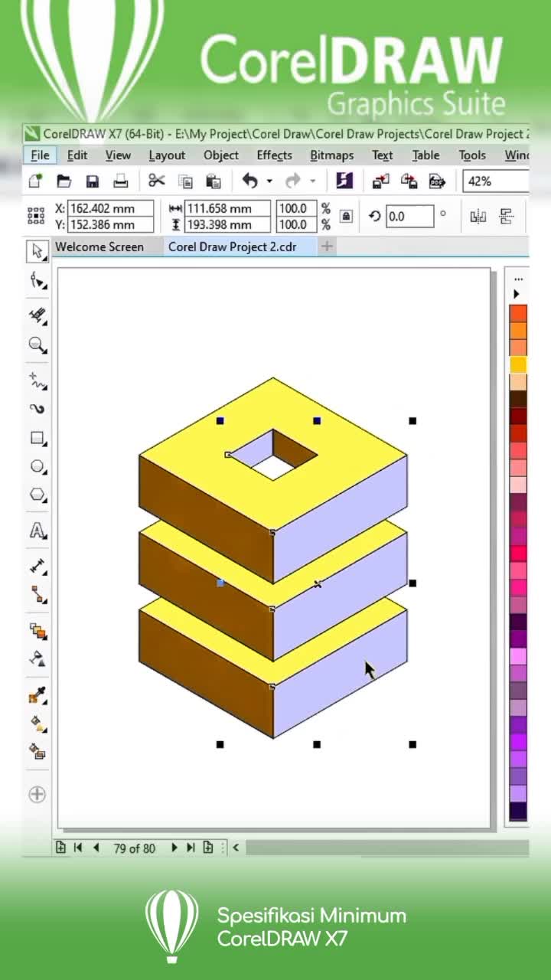Screen dimensions: 551x980
Task: Create a new document from toolbar
Action: pyautogui.click(x=35, y=181)
